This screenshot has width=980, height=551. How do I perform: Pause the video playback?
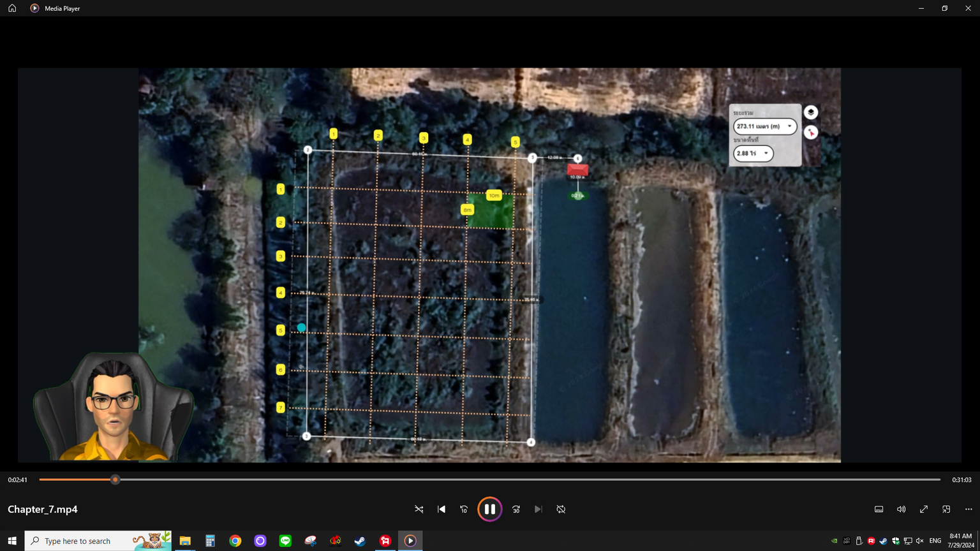pos(489,509)
